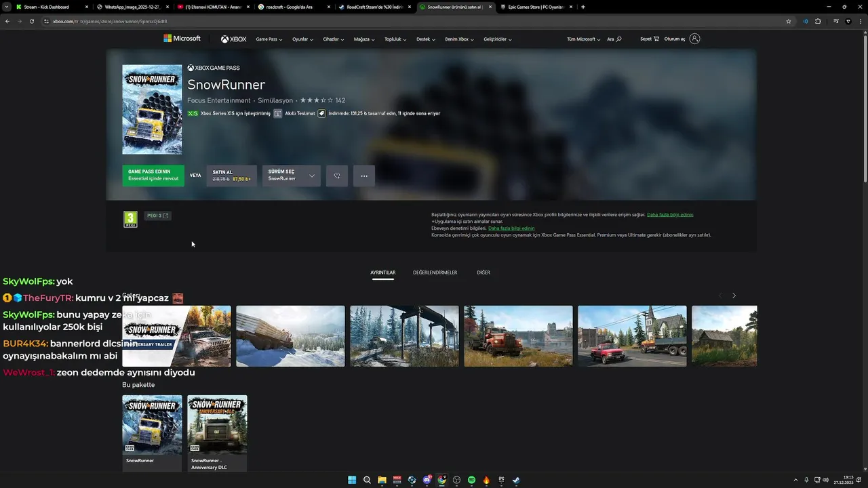Open the snowy log truck gallery screenshot
The height and width of the screenshot is (488, 868).
pos(290,336)
